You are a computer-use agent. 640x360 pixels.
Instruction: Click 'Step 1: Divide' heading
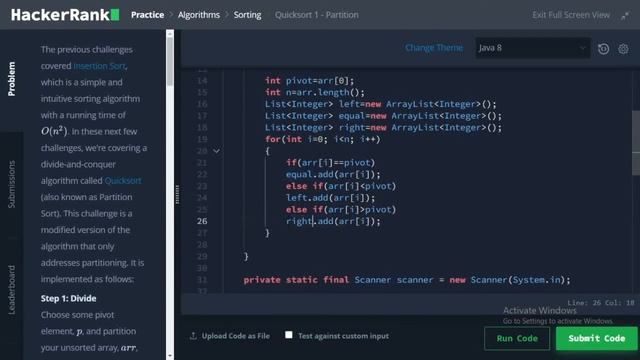point(69,299)
